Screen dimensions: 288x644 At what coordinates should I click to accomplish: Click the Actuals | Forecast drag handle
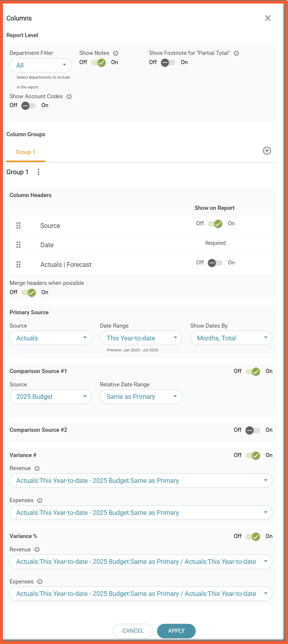tap(18, 264)
